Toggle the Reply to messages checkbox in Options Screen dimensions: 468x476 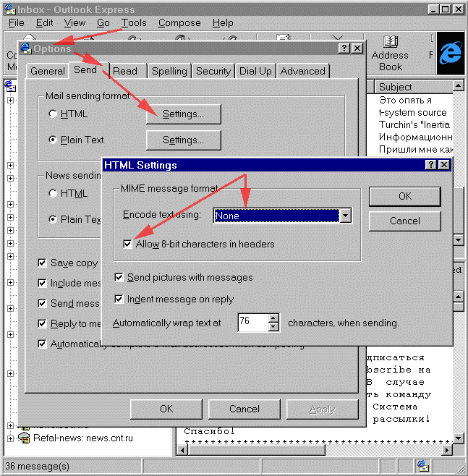(x=42, y=323)
